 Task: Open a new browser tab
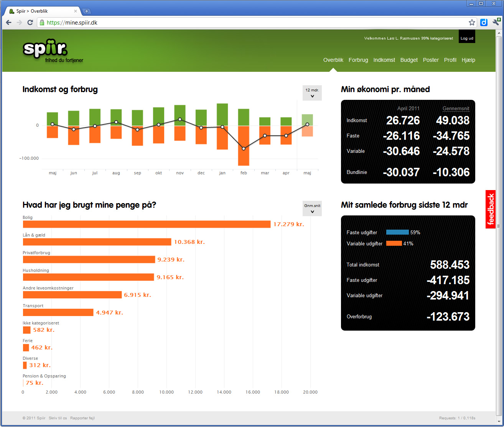click(x=87, y=11)
